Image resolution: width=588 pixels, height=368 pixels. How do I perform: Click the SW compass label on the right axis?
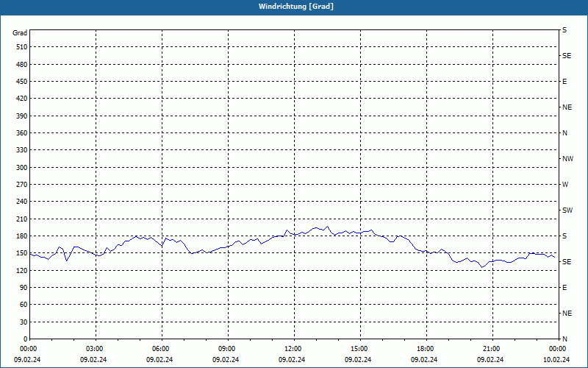click(567, 210)
